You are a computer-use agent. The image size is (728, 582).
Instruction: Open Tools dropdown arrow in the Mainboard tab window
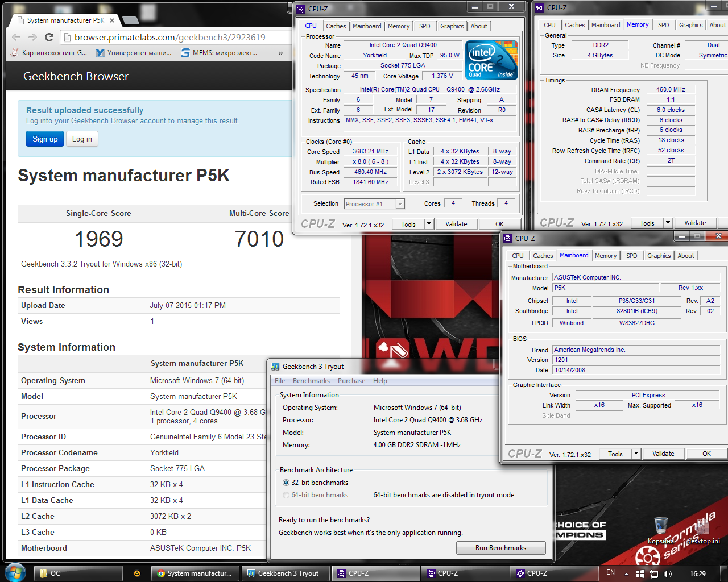click(x=636, y=454)
